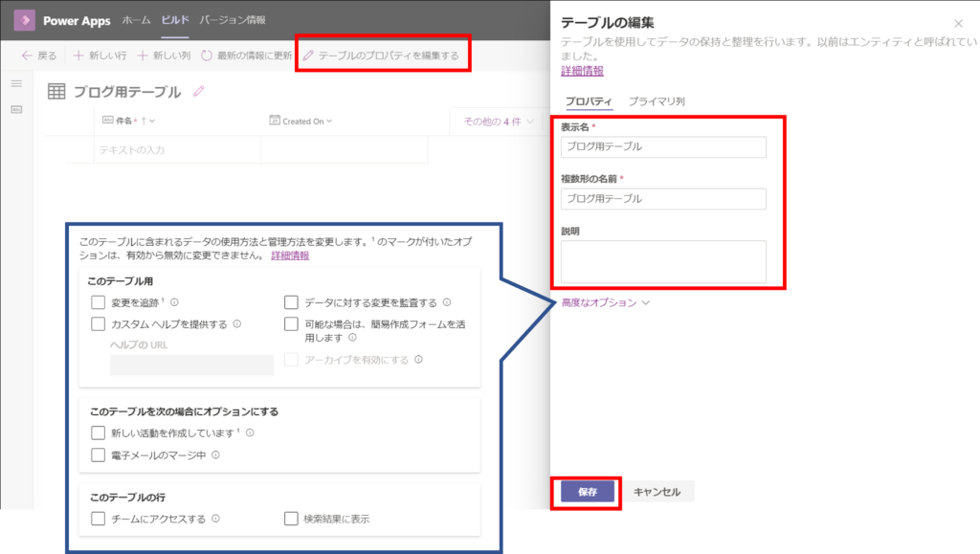
Task: Open the 件名 column header dropdown
Action: pyautogui.click(x=152, y=122)
